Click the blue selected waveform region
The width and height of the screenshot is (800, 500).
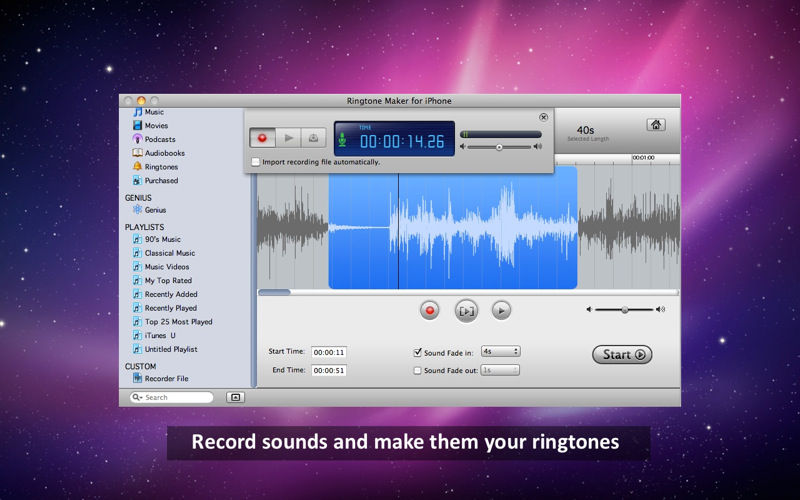click(453, 228)
